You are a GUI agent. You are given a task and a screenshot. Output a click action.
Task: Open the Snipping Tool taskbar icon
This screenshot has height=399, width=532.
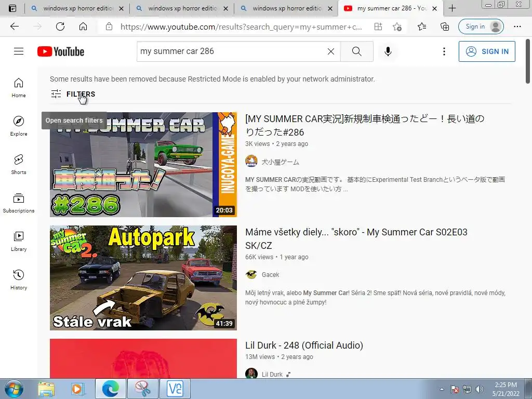(143, 389)
